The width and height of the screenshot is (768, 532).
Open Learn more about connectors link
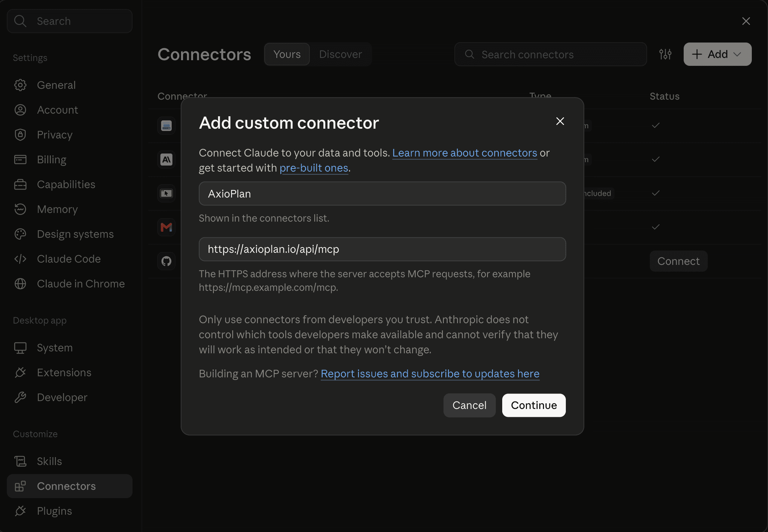[x=465, y=153]
